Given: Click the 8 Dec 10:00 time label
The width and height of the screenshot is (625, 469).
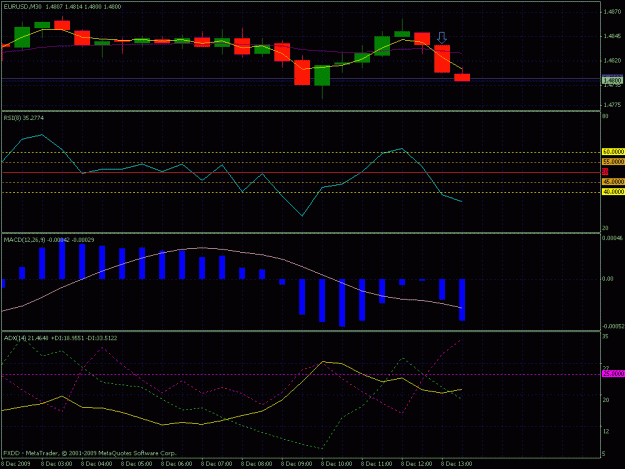Looking at the screenshot, I should tap(336, 464).
